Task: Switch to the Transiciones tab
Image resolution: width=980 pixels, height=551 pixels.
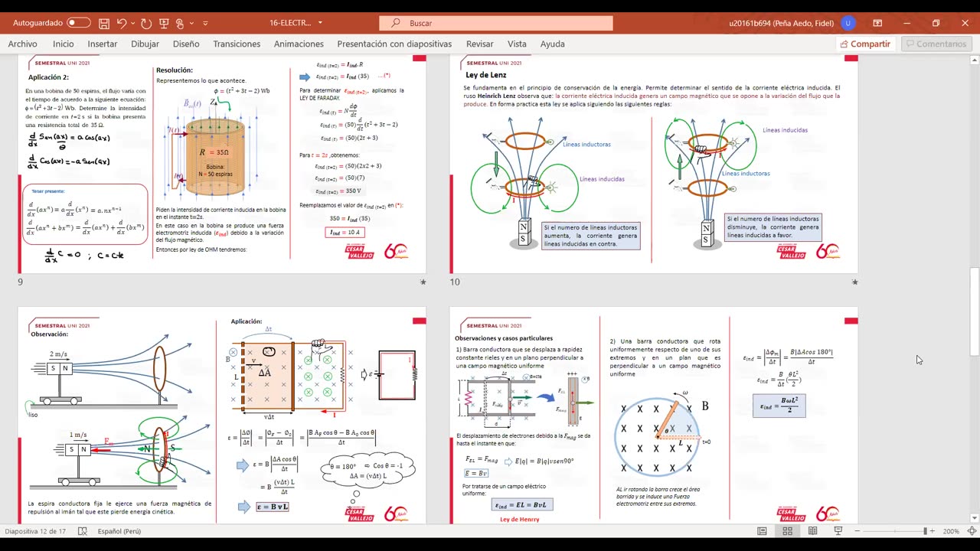Action: pyautogui.click(x=237, y=44)
